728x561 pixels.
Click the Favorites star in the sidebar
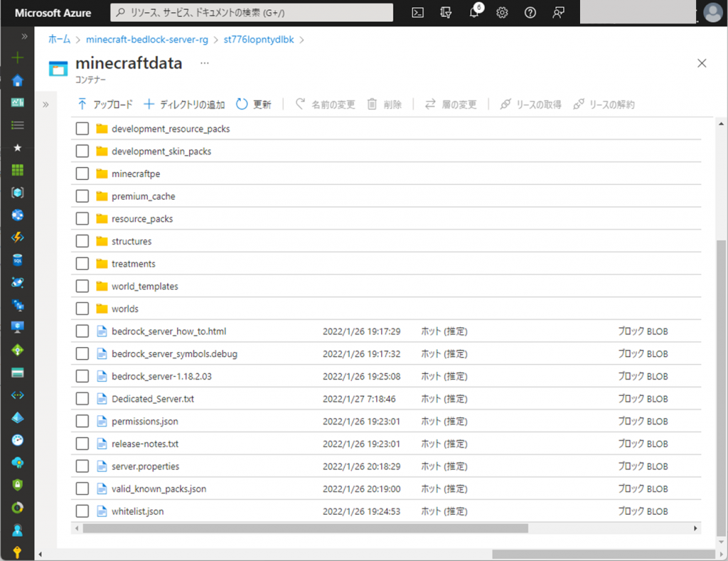pos(18,148)
